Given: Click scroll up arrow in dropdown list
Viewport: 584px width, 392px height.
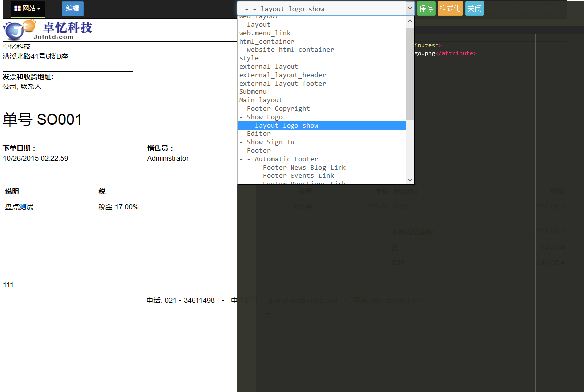Looking at the screenshot, I should [410, 21].
